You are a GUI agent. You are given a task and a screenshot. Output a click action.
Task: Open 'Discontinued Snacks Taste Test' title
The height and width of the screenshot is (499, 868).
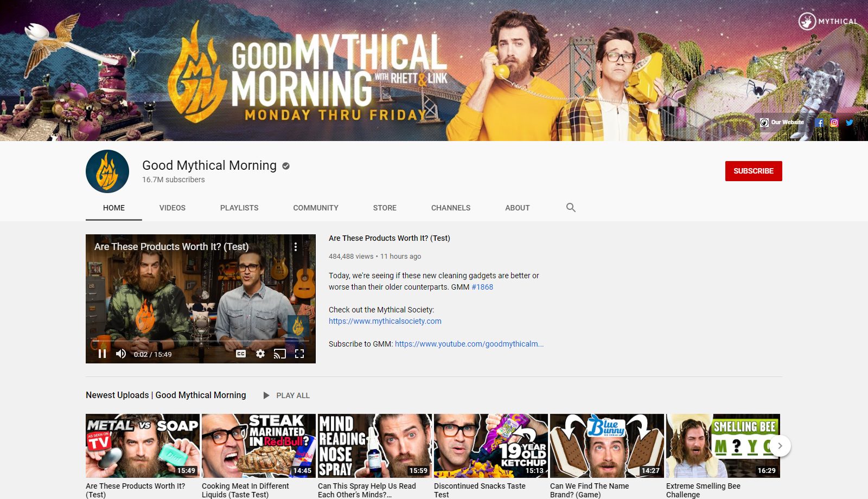pyautogui.click(x=480, y=490)
